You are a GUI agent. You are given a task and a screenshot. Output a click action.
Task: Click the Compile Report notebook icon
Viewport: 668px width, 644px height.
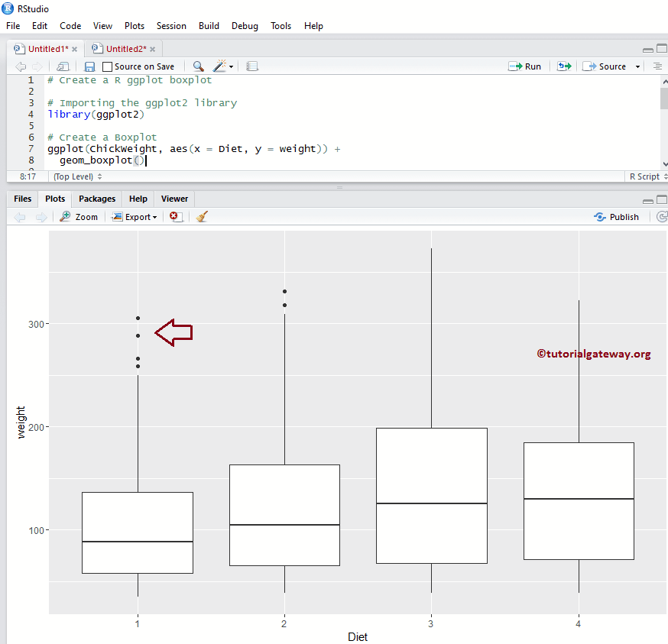click(252, 66)
